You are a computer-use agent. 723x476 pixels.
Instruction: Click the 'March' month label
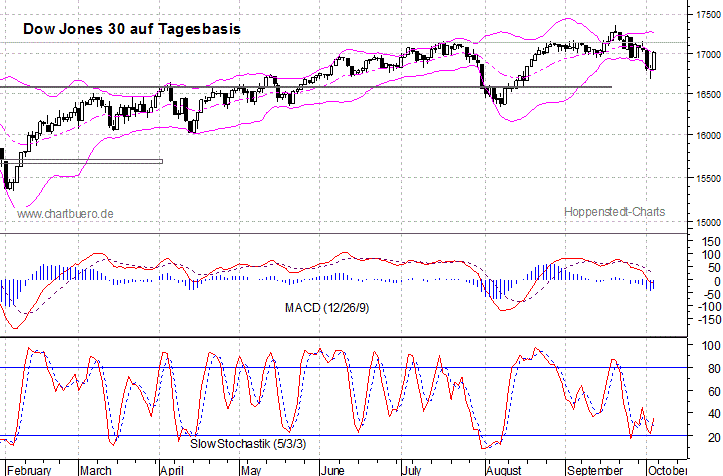[96, 470]
